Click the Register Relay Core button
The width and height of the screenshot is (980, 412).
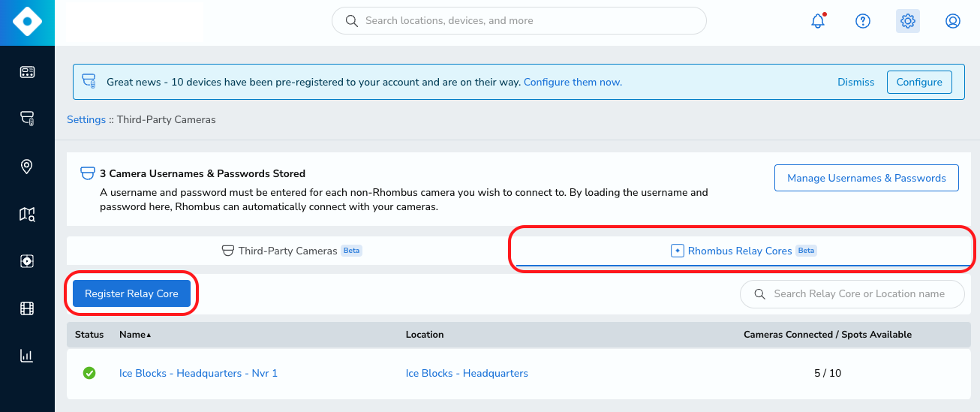pos(131,293)
